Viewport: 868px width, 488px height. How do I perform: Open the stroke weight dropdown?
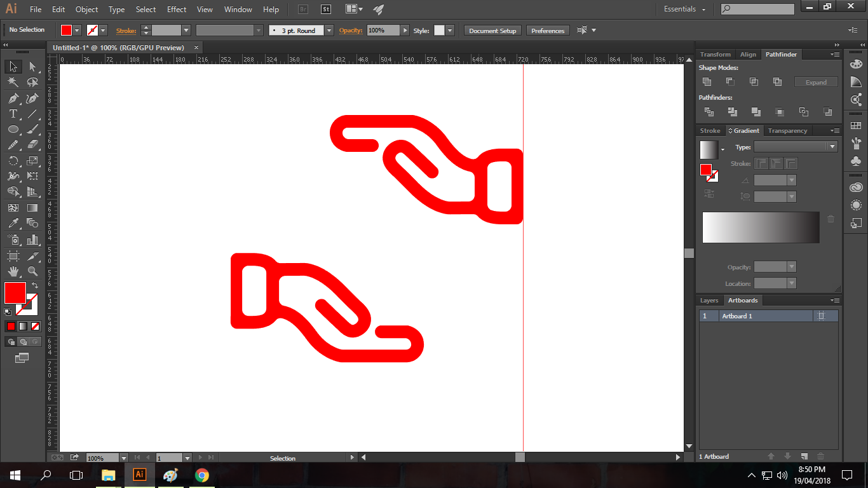pyautogui.click(x=186, y=30)
